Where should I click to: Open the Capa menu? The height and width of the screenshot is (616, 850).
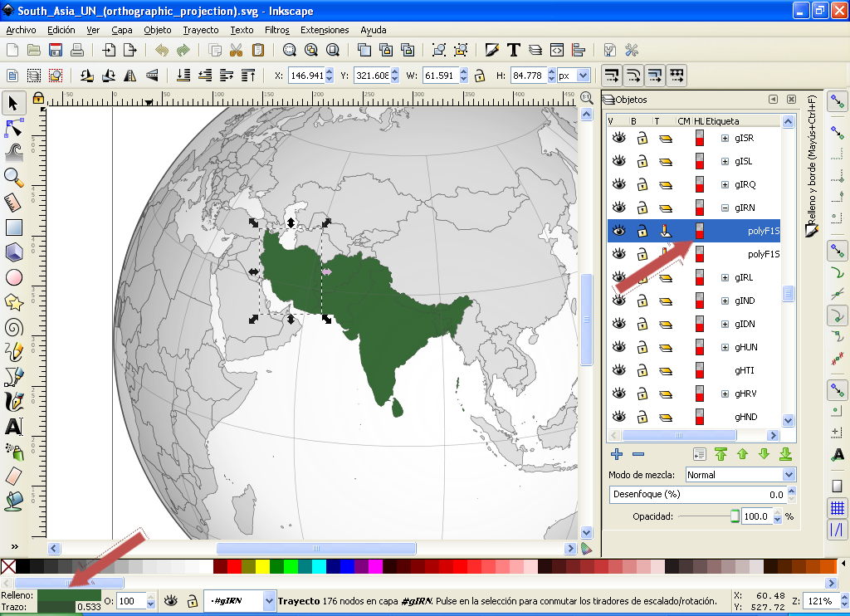pos(122,30)
